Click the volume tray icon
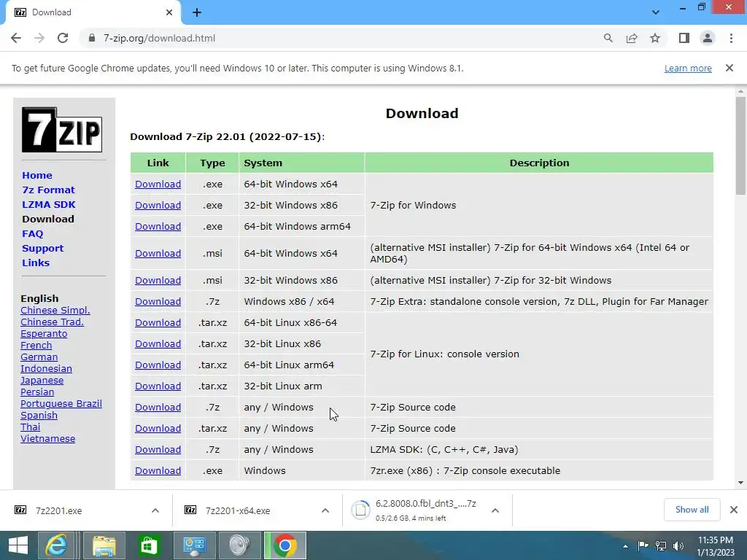 (678, 545)
